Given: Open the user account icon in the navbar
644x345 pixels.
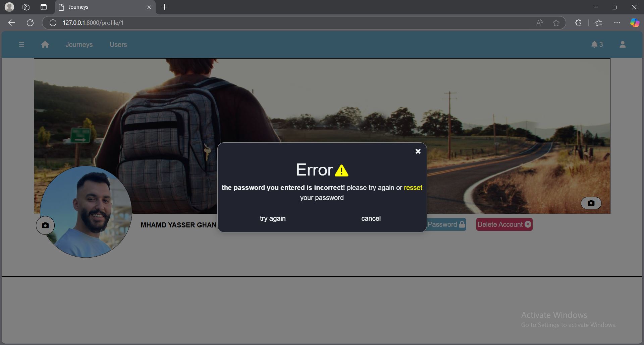Looking at the screenshot, I should [x=623, y=45].
